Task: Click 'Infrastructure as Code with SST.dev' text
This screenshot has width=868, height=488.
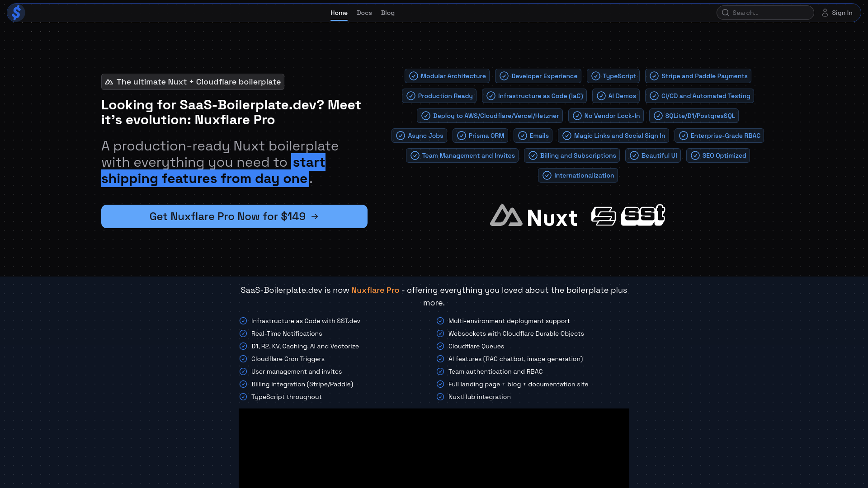Action: click(x=306, y=321)
